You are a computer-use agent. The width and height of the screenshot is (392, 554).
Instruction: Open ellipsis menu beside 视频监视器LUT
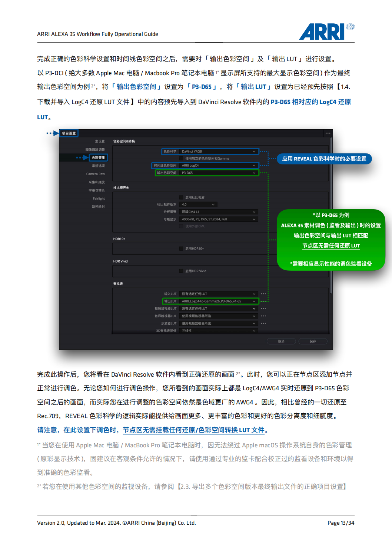(x=263, y=309)
